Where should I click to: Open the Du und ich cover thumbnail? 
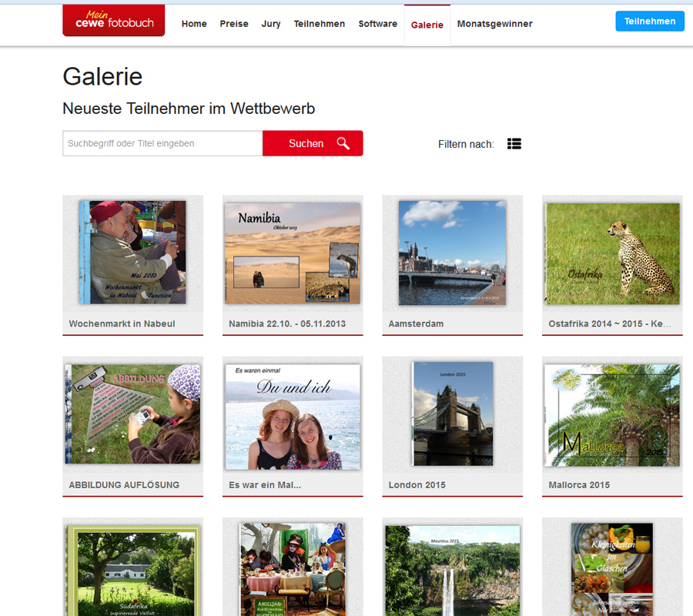pos(293,417)
